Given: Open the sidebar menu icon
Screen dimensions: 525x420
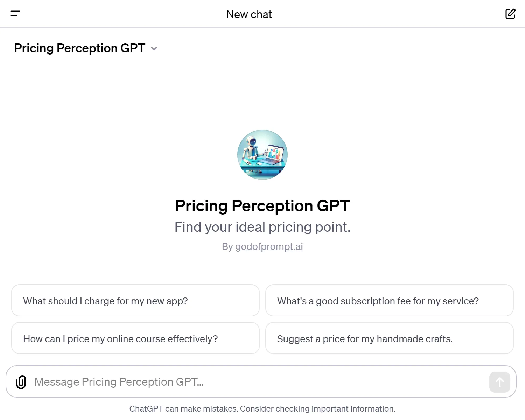Looking at the screenshot, I should (x=15, y=14).
